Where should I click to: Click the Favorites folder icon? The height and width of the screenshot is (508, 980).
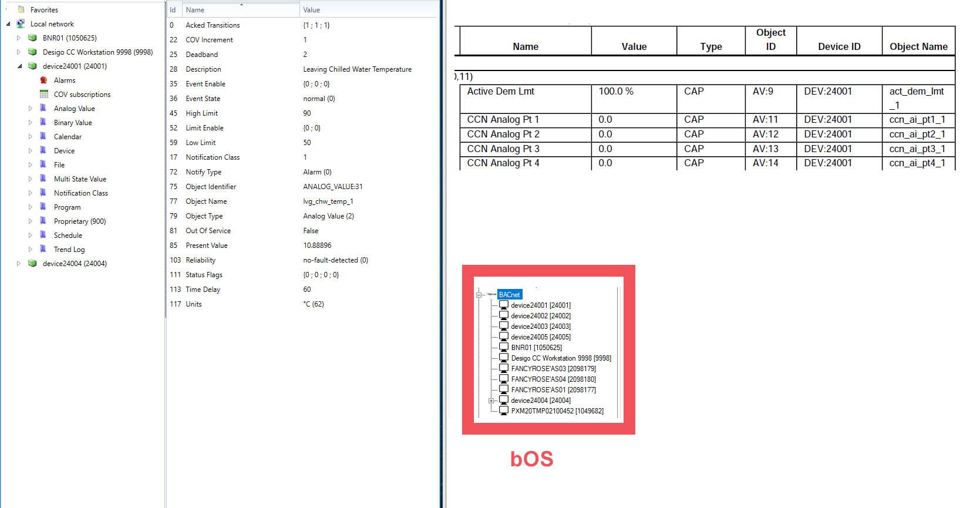(x=21, y=10)
